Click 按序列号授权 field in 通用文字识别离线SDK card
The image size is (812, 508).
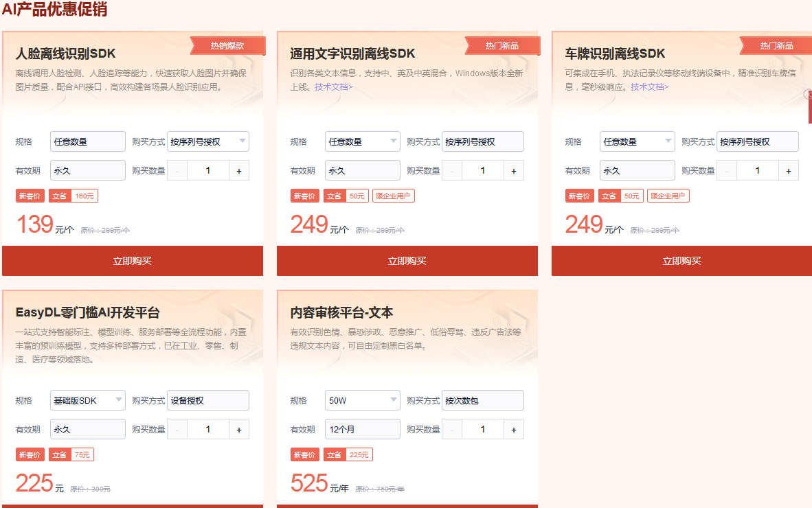pyautogui.click(x=483, y=141)
